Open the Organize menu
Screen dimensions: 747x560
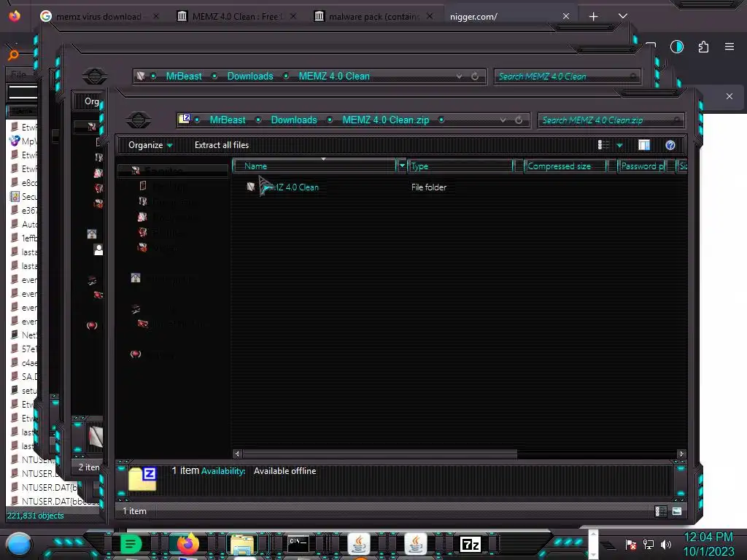tap(150, 145)
